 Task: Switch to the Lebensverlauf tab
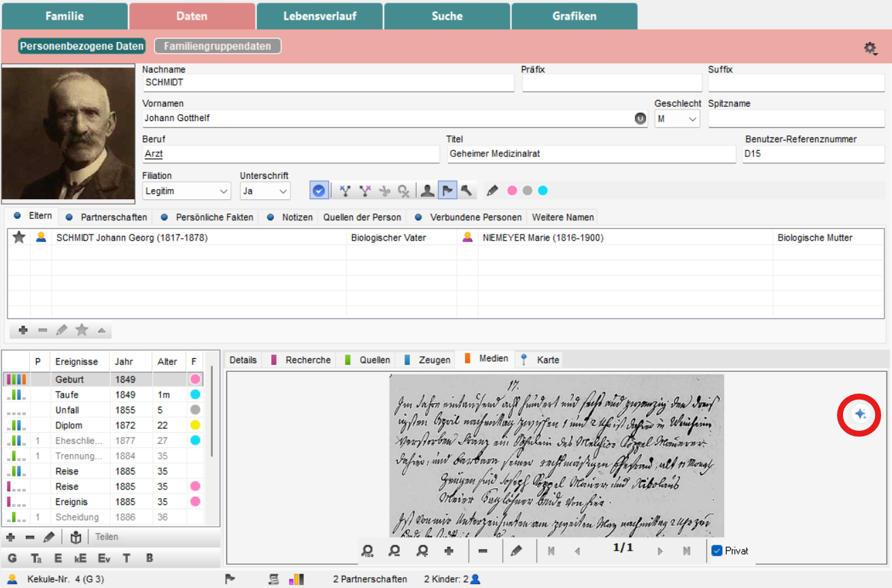pos(320,16)
